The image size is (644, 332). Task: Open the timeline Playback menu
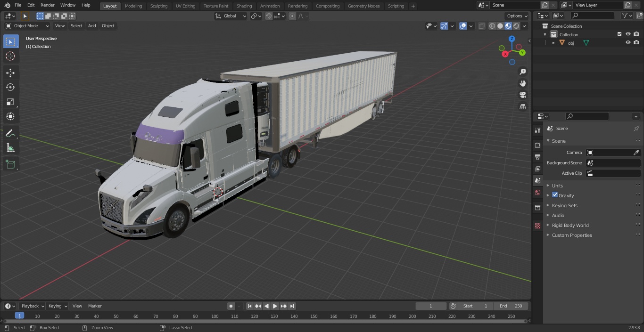tap(32, 306)
